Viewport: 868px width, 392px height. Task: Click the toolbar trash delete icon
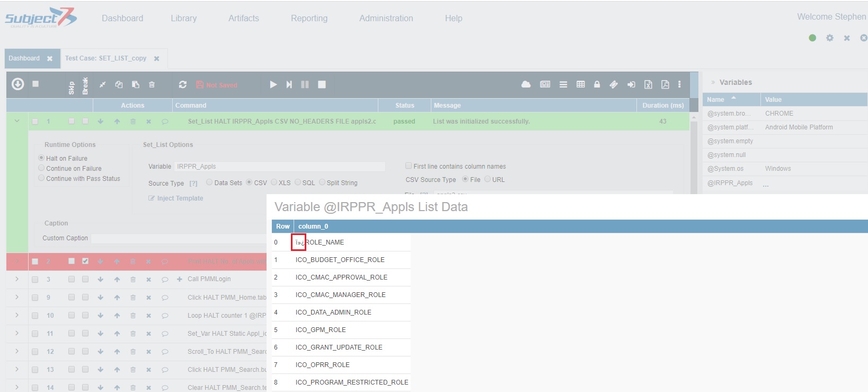coord(152,84)
